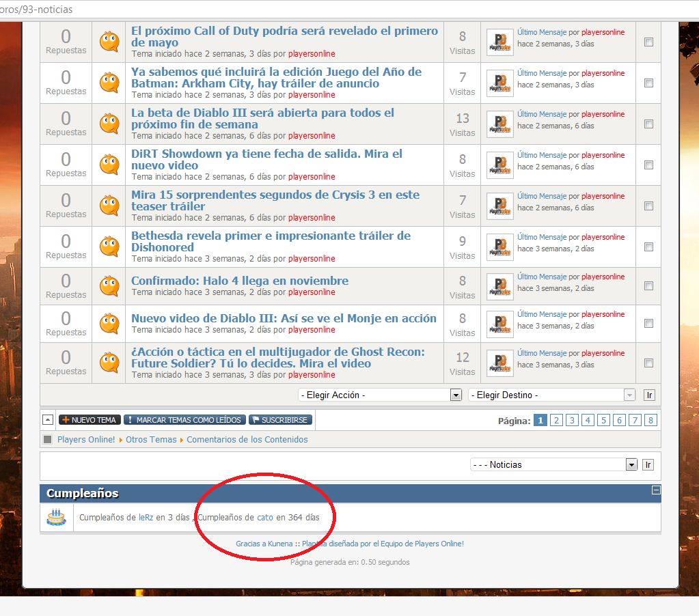Click playersonline avatar in the Ghost Recon row
Screen dimensions: 699x616
click(x=499, y=363)
